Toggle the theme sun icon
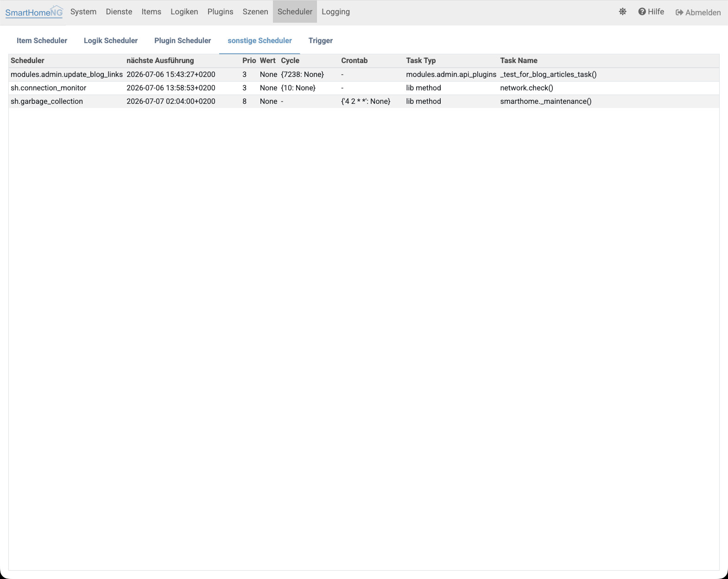The image size is (728, 579). pyautogui.click(x=622, y=12)
